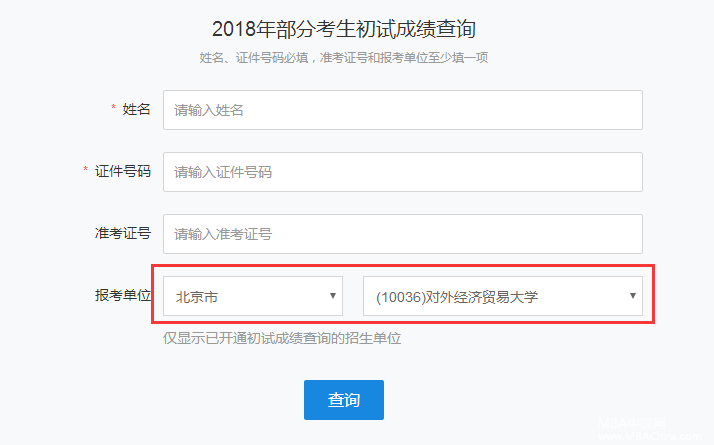This screenshot has height=445, width=714.
Task: Click the red asterisk beside 证件号码
Action: point(86,170)
